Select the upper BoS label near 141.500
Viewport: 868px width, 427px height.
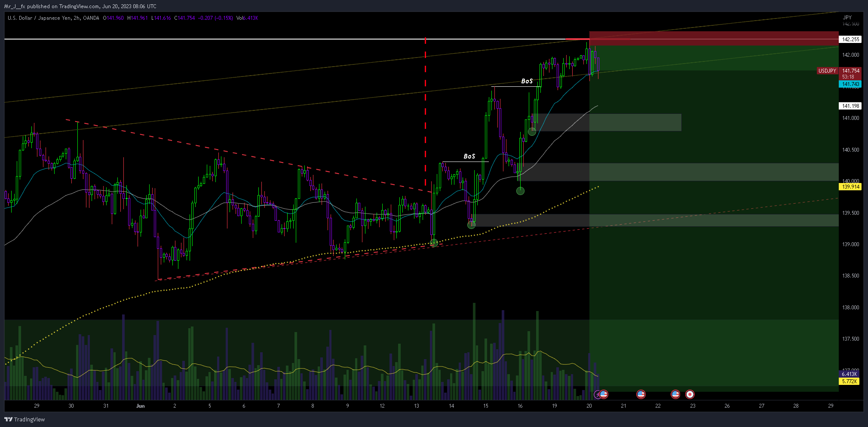[x=527, y=81]
